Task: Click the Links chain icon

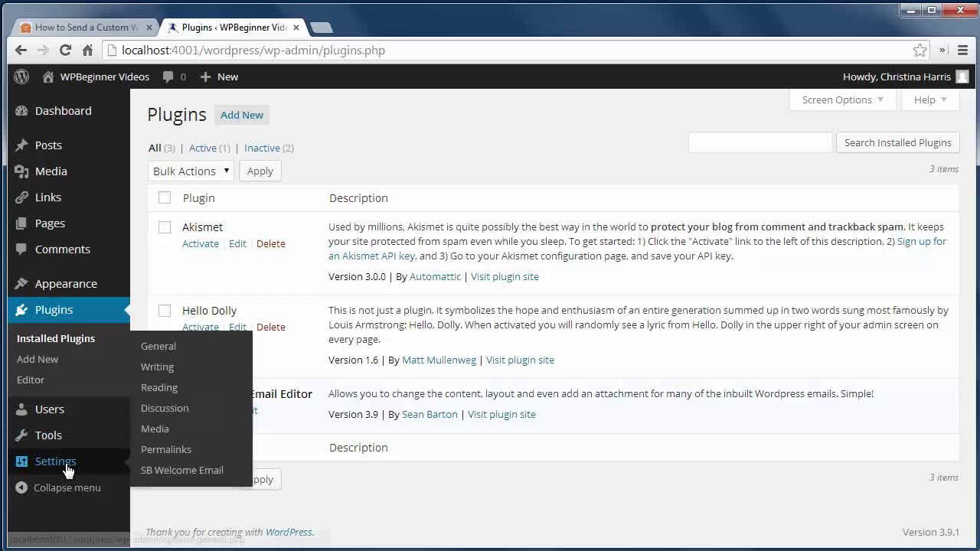Action: point(21,197)
